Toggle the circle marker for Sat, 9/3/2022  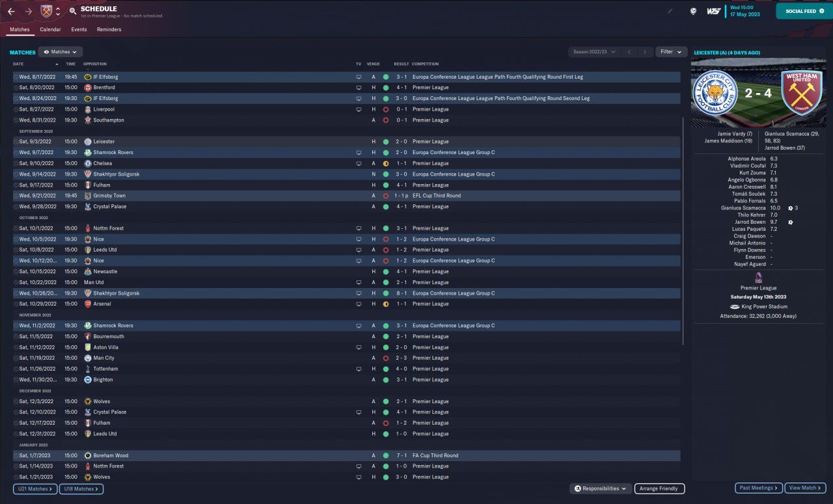[16, 142]
